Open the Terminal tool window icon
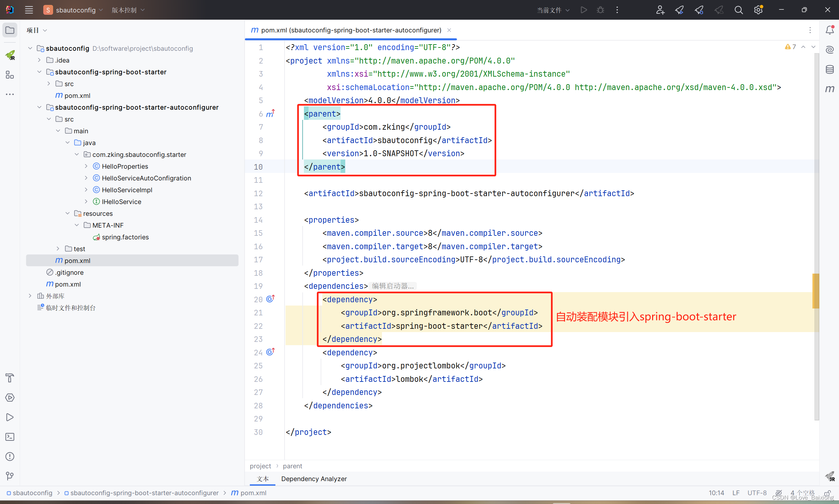 pos(10,437)
